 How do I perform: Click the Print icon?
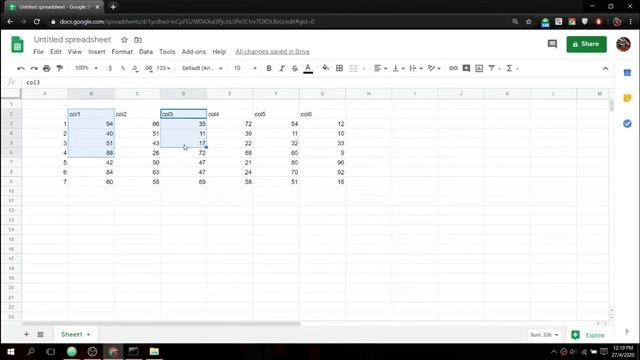click(x=47, y=69)
